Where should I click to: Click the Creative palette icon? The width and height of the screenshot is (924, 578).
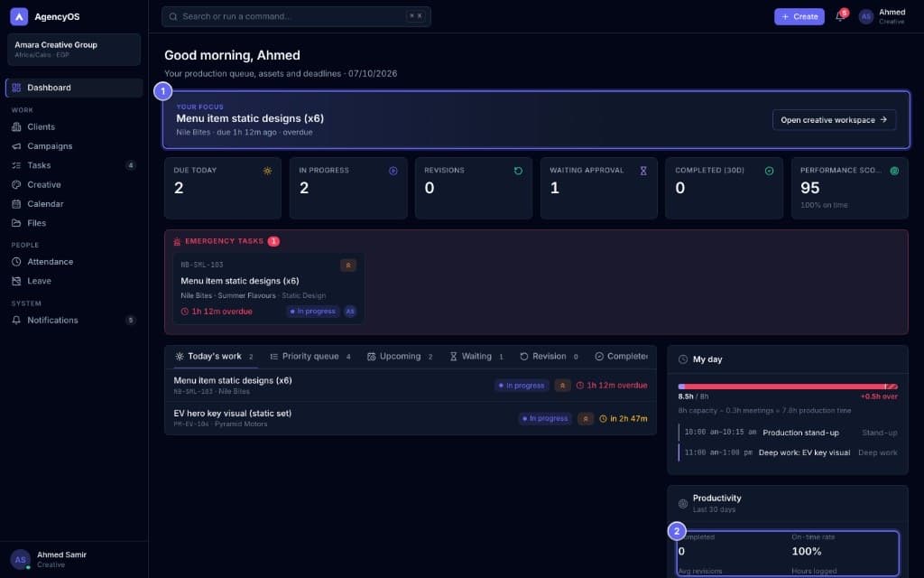pyautogui.click(x=16, y=184)
